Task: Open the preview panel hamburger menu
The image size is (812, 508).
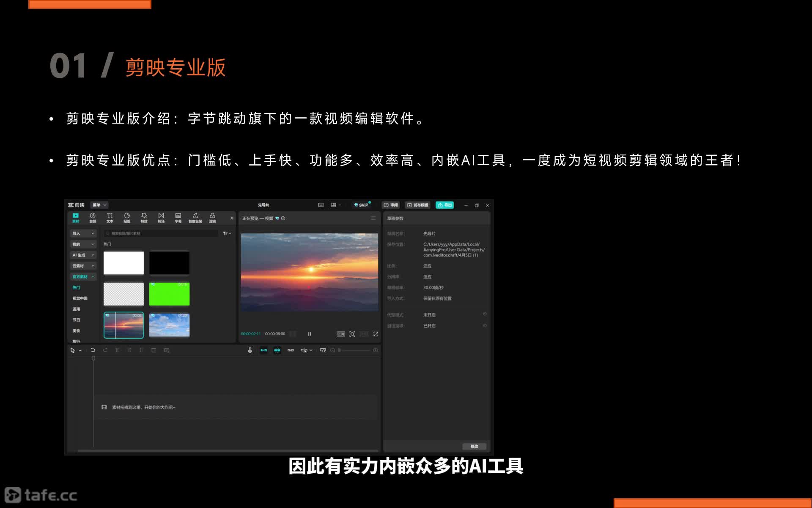Action: pyautogui.click(x=373, y=218)
